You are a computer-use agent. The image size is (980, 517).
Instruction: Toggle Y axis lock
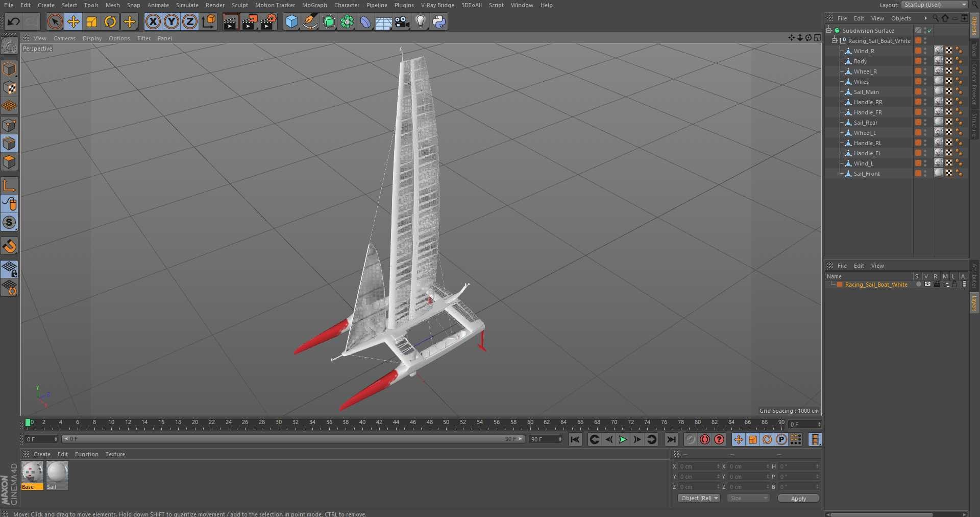pyautogui.click(x=171, y=21)
